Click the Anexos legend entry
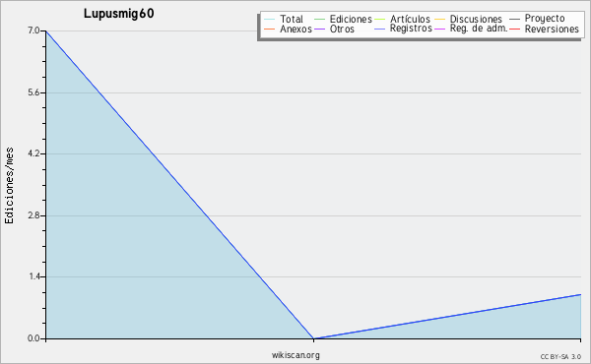The height and width of the screenshot is (364, 591). [x=288, y=29]
